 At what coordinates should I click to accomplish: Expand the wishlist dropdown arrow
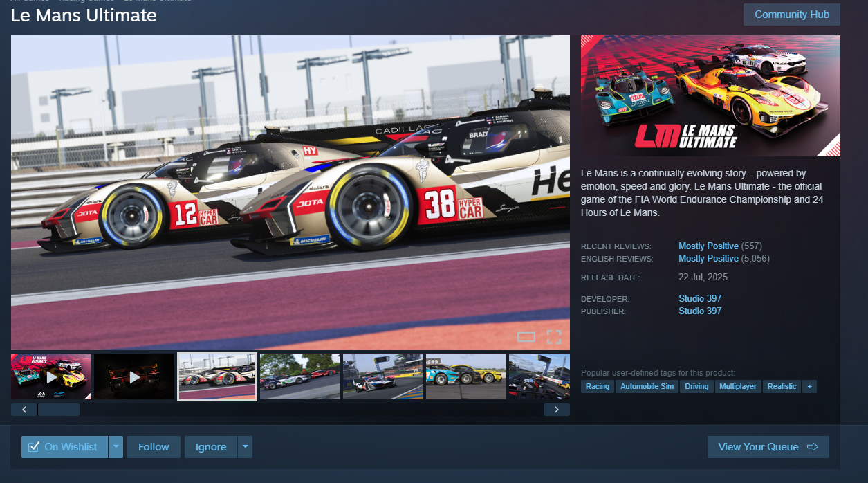coord(116,447)
